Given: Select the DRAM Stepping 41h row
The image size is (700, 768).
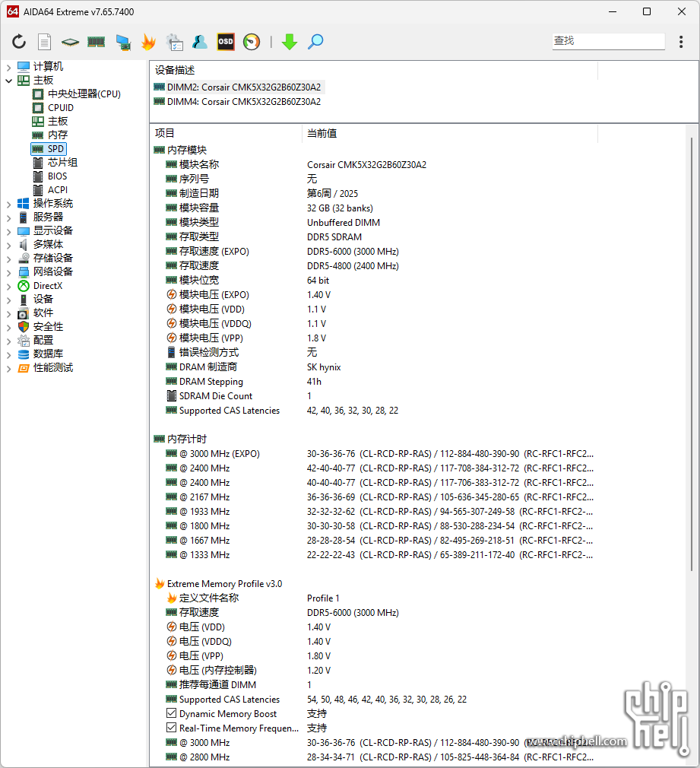Looking at the screenshot, I should point(374,381).
